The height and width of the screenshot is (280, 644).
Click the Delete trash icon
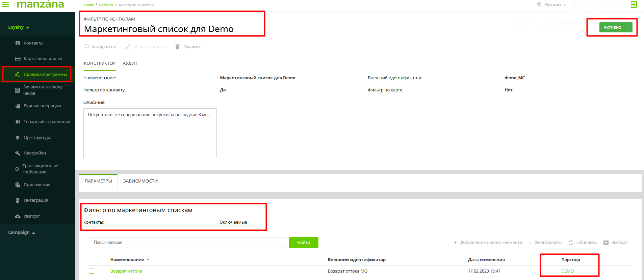pos(177,47)
